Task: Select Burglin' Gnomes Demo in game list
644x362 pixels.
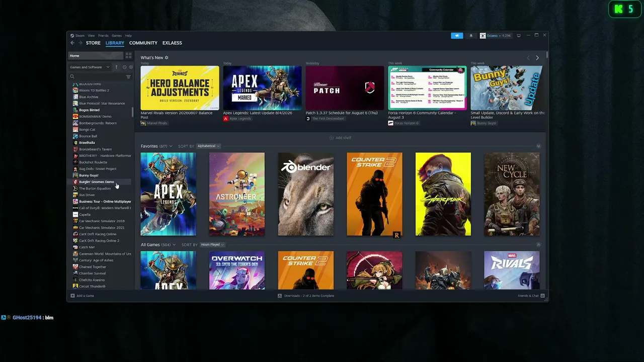Action: point(100,182)
